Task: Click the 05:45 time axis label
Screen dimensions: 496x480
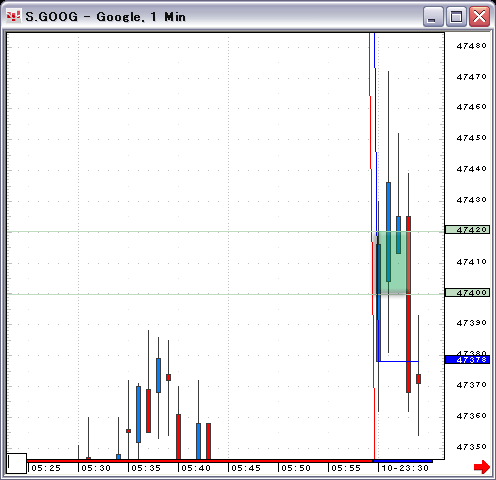Action: [x=246, y=468]
